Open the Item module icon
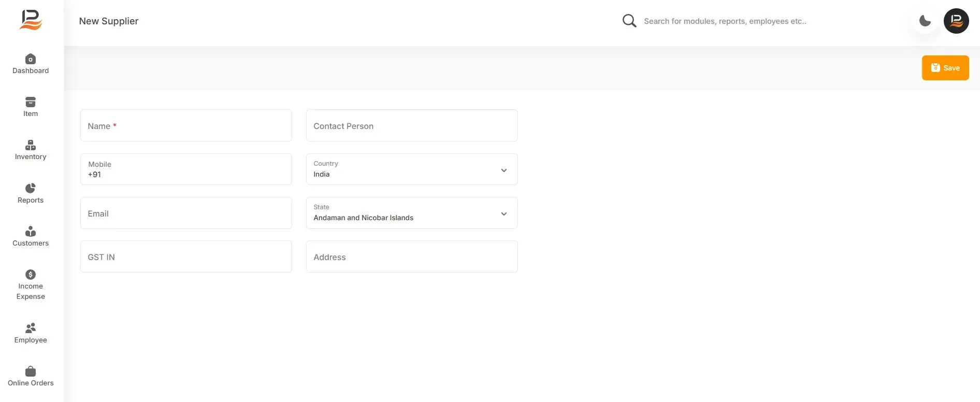The image size is (980, 402). point(31,102)
